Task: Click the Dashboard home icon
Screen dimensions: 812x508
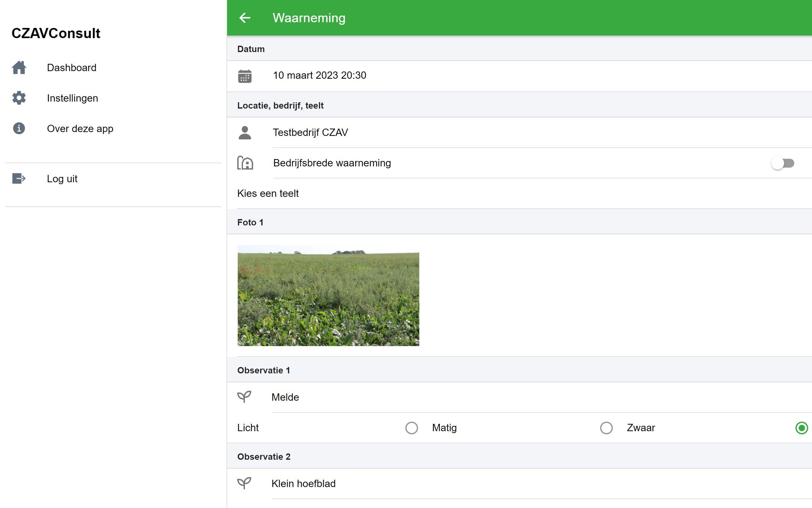Action: (19, 68)
